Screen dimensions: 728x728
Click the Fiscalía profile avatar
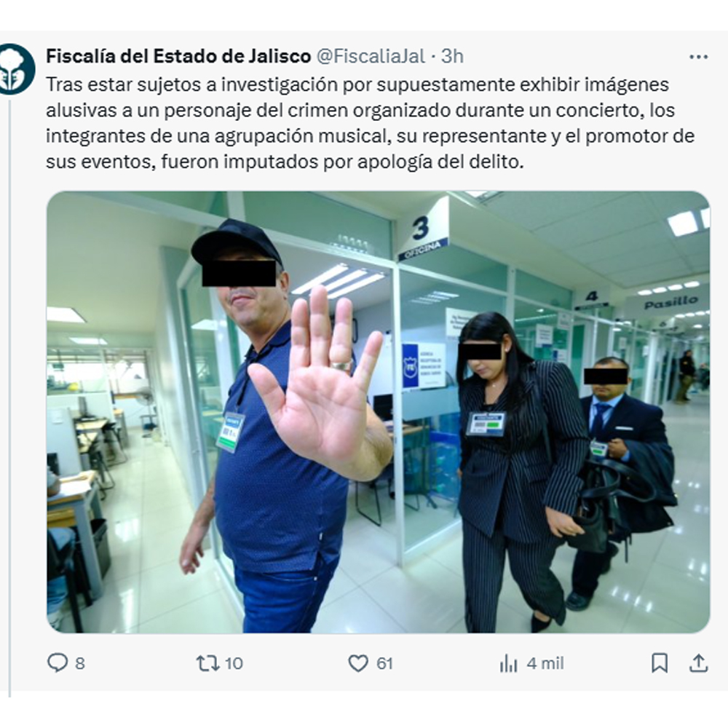click(x=16, y=69)
